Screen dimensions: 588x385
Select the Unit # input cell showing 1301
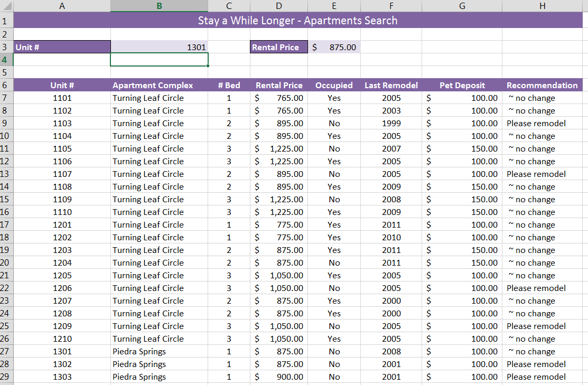click(x=158, y=46)
